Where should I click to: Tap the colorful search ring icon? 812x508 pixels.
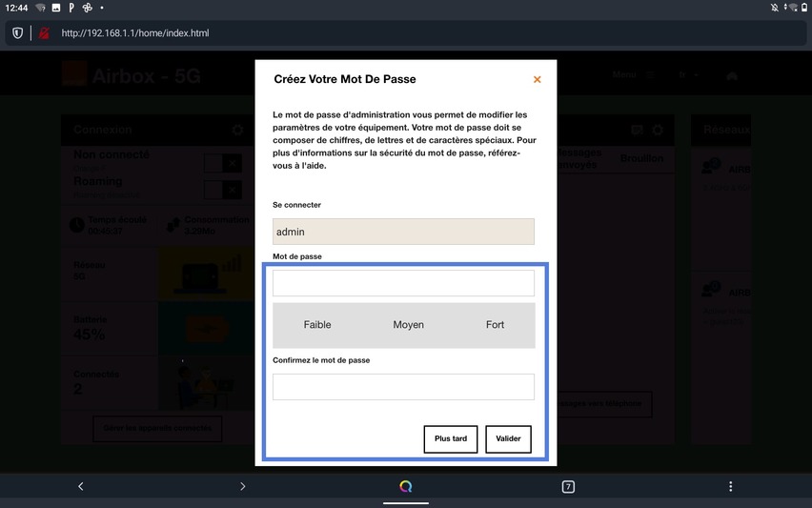(405, 486)
